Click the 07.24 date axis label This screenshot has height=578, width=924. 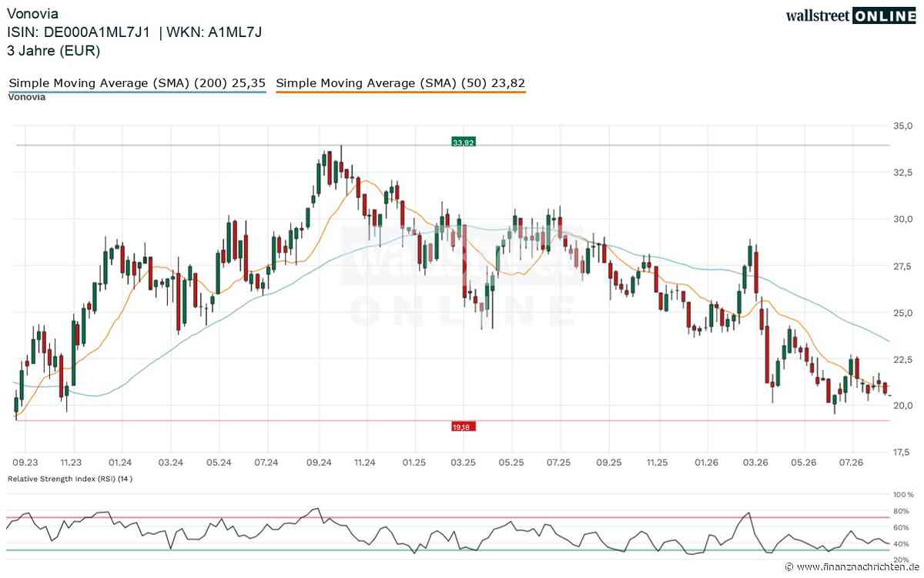tap(266, 462)
